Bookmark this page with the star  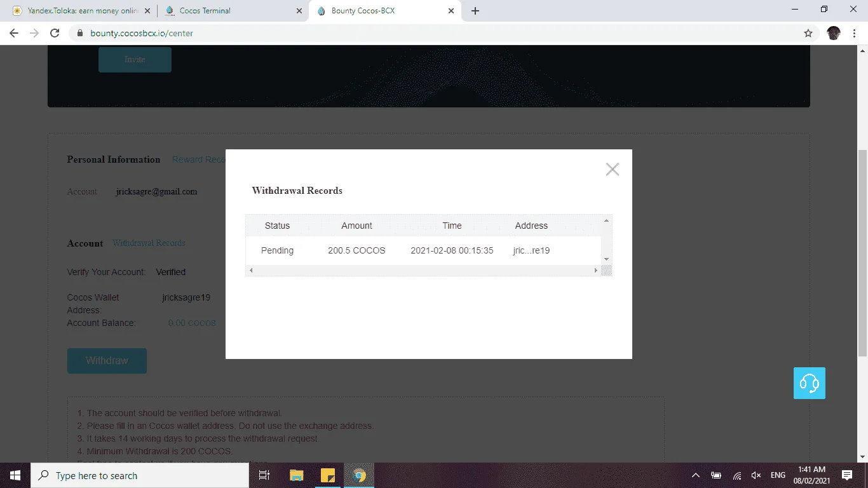tap(808, 33)
